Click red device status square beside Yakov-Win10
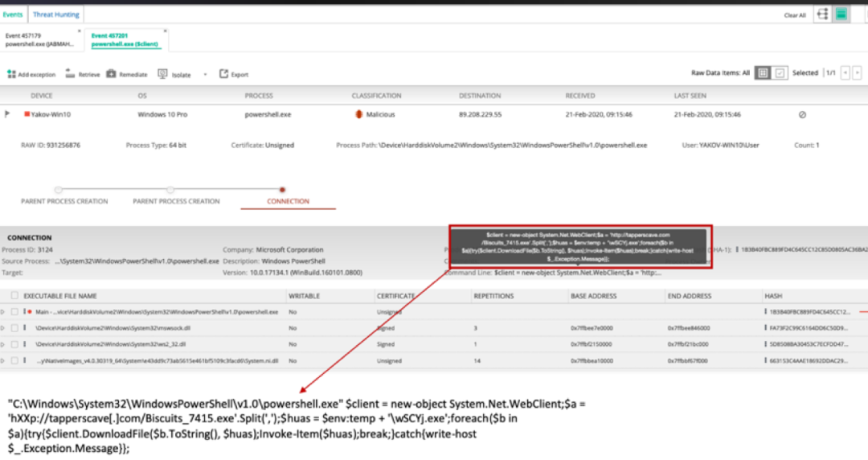 (x=27, y=114)
